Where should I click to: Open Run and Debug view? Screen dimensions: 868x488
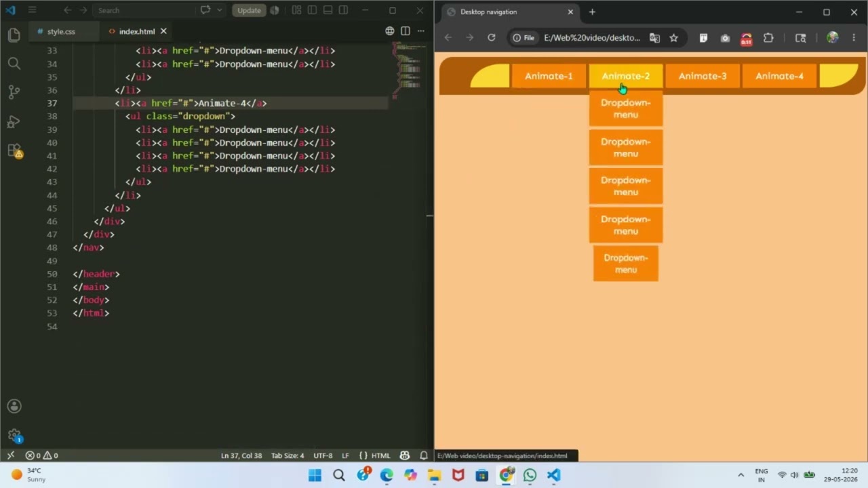click(14, 122)
